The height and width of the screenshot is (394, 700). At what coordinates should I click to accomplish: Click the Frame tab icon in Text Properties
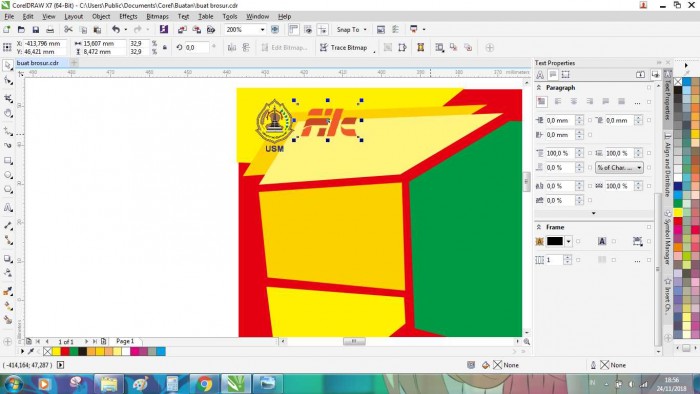(x=566, y=75)
